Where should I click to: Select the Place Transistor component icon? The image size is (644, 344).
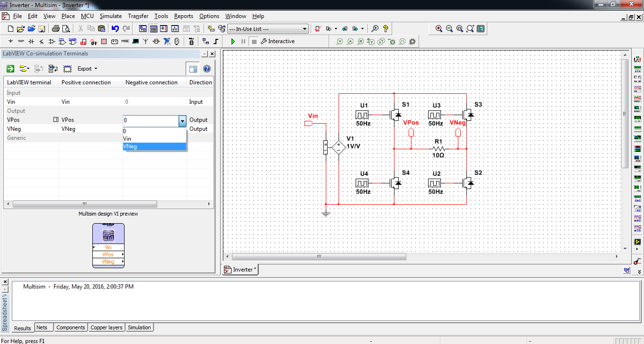point(42,41)
